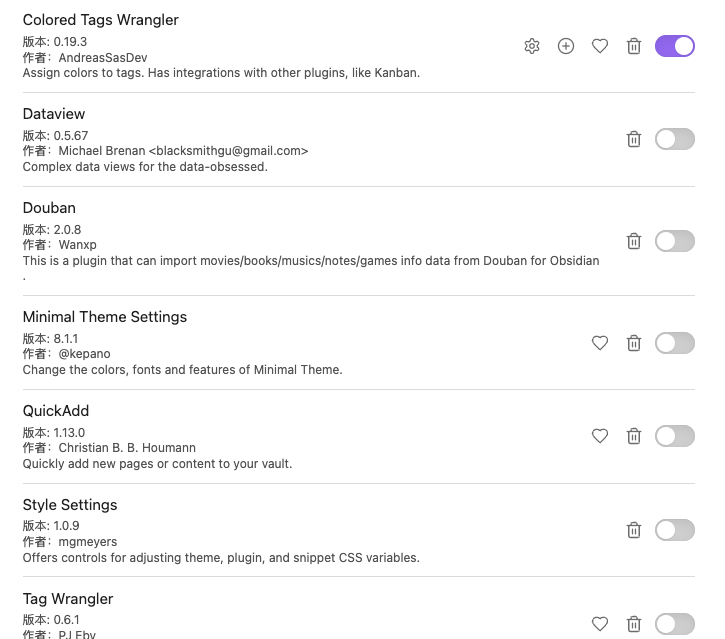Enable the Style Settings toggle
This screenshot has width=725, height=639.
675,530
